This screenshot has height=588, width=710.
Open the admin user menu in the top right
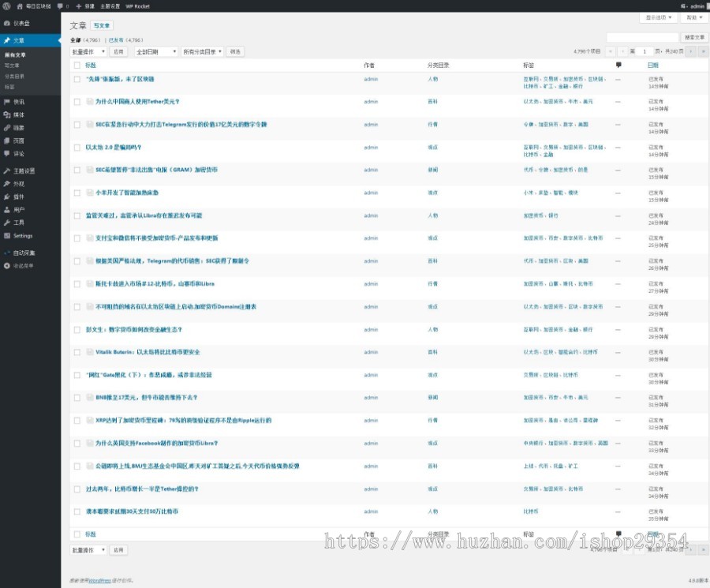pos(693,6)
